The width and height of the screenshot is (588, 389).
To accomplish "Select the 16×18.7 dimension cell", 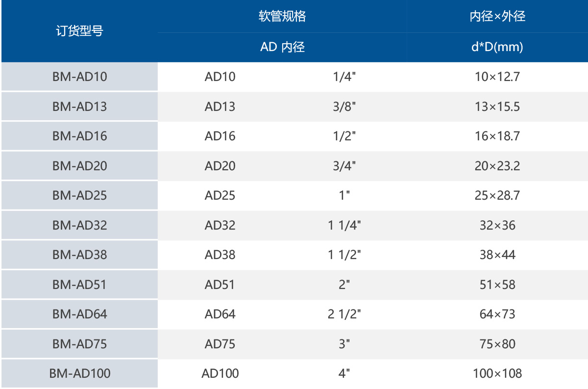I will (497, 136).
